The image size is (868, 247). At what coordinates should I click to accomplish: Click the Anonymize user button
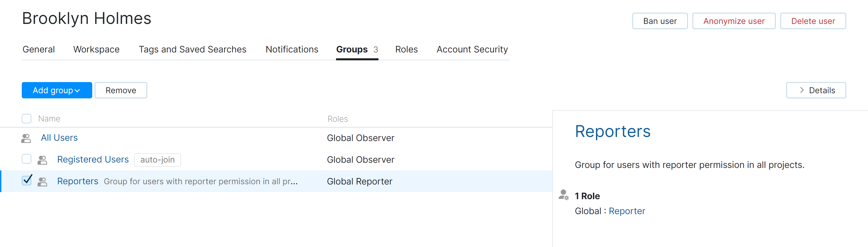click(734, 21)
